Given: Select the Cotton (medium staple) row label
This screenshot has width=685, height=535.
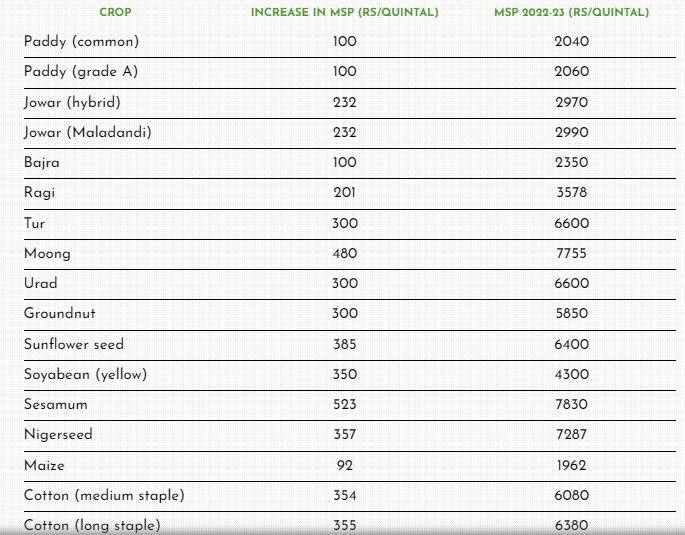Looking at the screenshot, I should point(104,495).
